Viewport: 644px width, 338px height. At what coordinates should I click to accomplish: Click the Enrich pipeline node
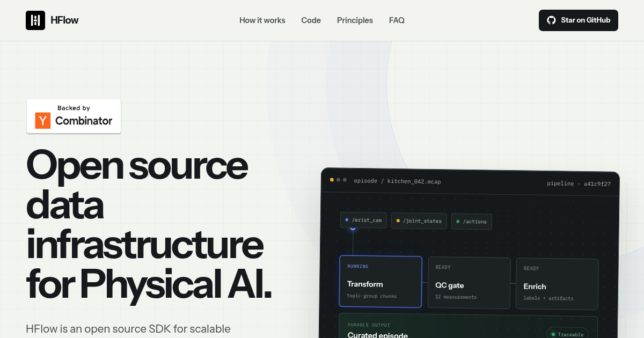(x=557, y=284)
